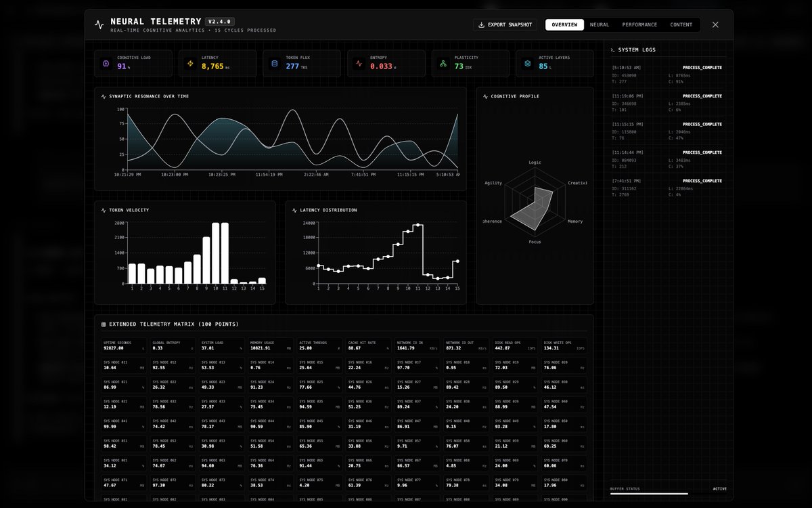Click the Plasticity green network icon
Image resolution: width=812 pixels, height=508 pixels.
click(x=443, y=64)
